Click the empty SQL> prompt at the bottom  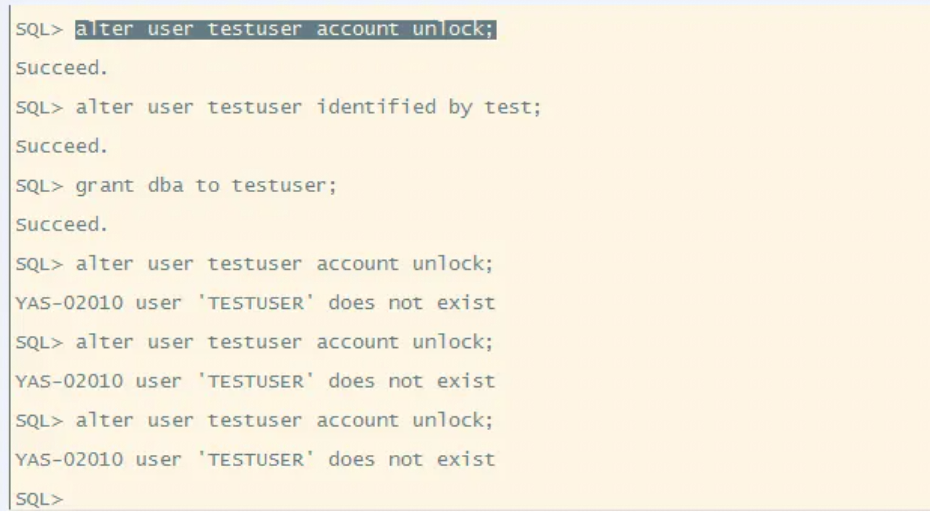tap(39, 499)
